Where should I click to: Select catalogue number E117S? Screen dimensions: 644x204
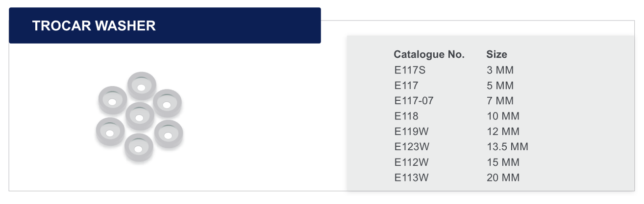[410, 70]
